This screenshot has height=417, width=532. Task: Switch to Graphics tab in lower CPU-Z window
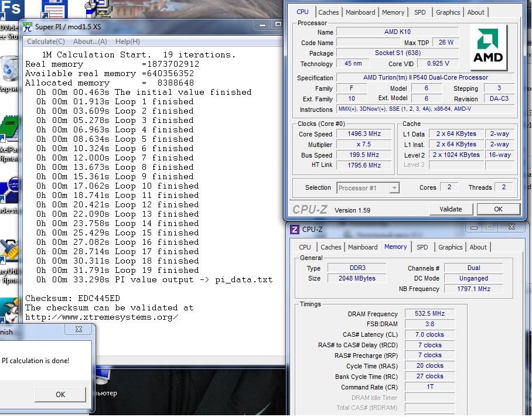[450, 247]
